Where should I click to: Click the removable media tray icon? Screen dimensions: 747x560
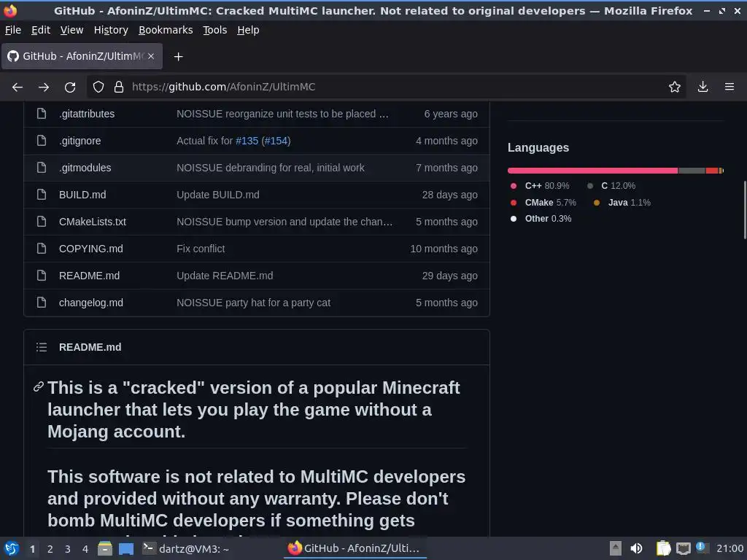[x=616, y=548]
